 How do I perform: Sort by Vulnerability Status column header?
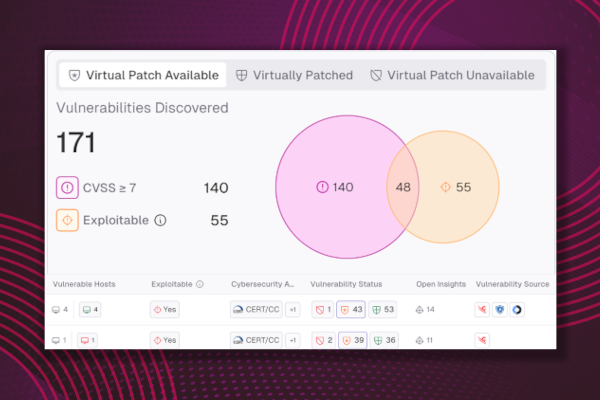coord(346,284)
